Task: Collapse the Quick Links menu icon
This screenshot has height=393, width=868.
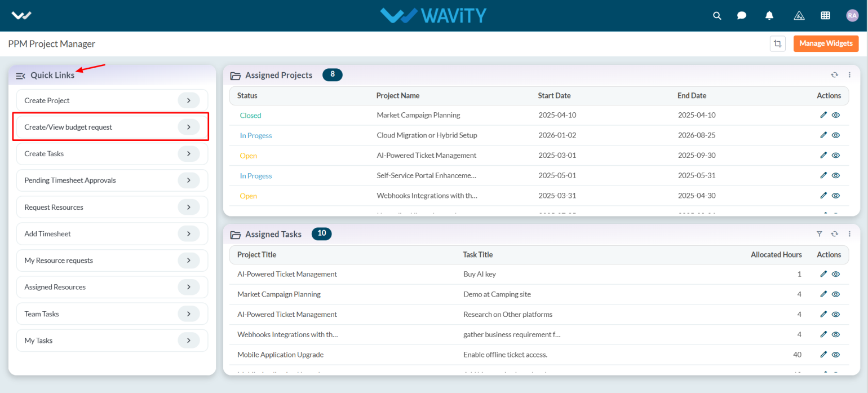Action: pyautogui.click(x=20, y=76)
